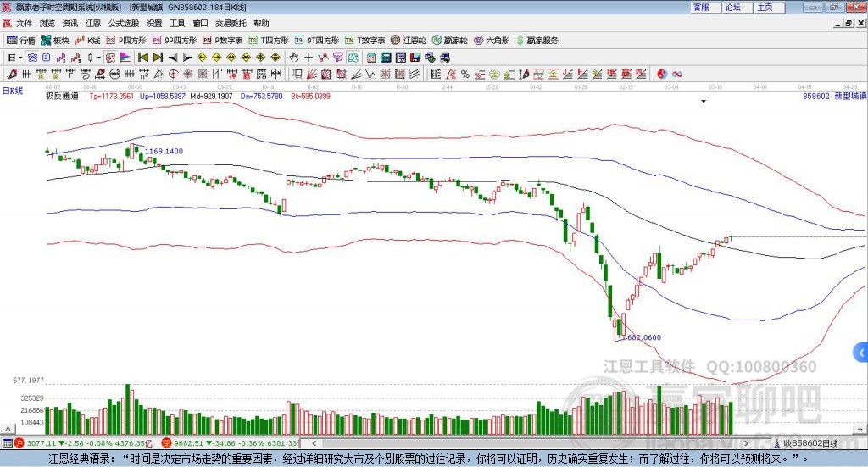Open the calendar date tool
This screenshot has height=467, width=868.
point(371,58)
